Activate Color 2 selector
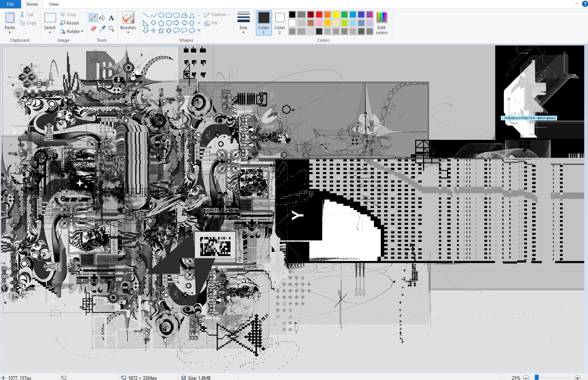Screen dimensions: 588x380 [x=280, y=23]
